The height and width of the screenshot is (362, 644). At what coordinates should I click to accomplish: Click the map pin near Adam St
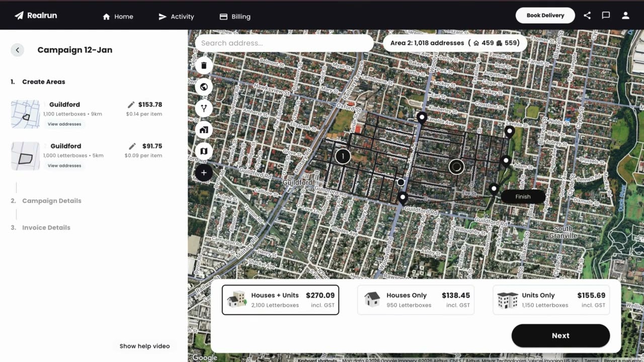pyautogui.click(x=506, y=161)
